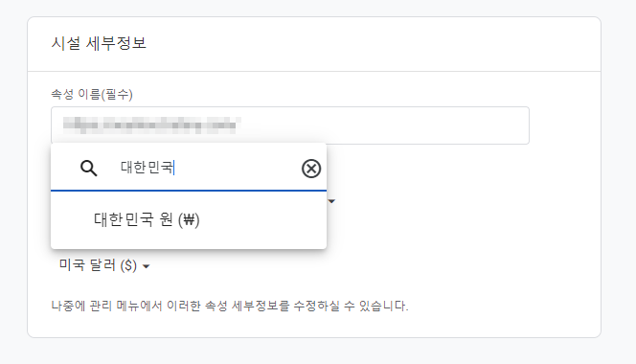
Task: Open the 미국 달러 ($) currency dropdown
Action: click(x=104, y=265)
